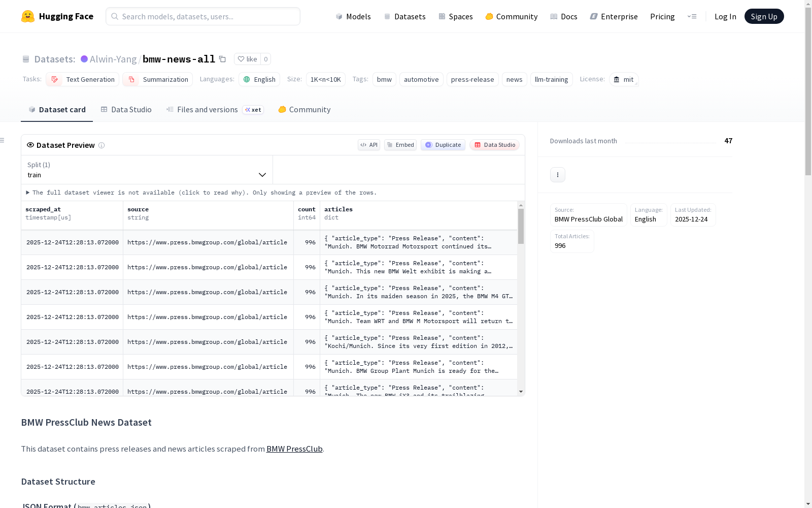Viewport: 812px width, 508px height.
Task: Select the news tag
Action: click(x=514, y=79)
